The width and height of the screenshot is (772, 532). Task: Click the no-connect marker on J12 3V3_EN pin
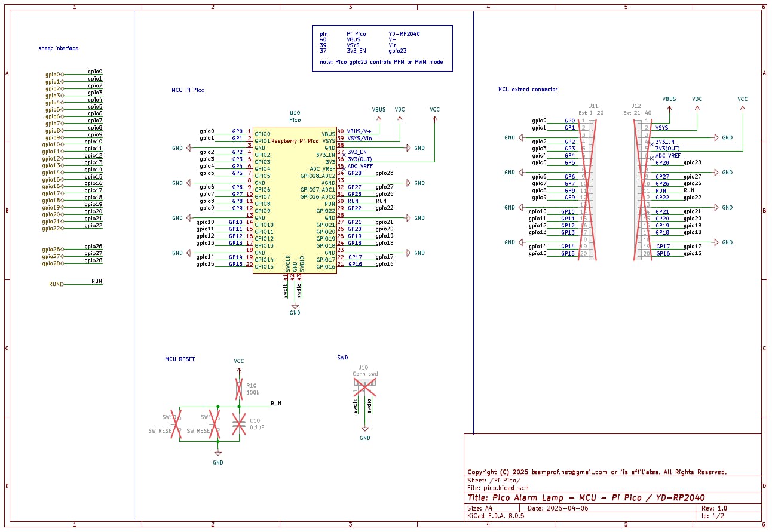coord(651,144)
